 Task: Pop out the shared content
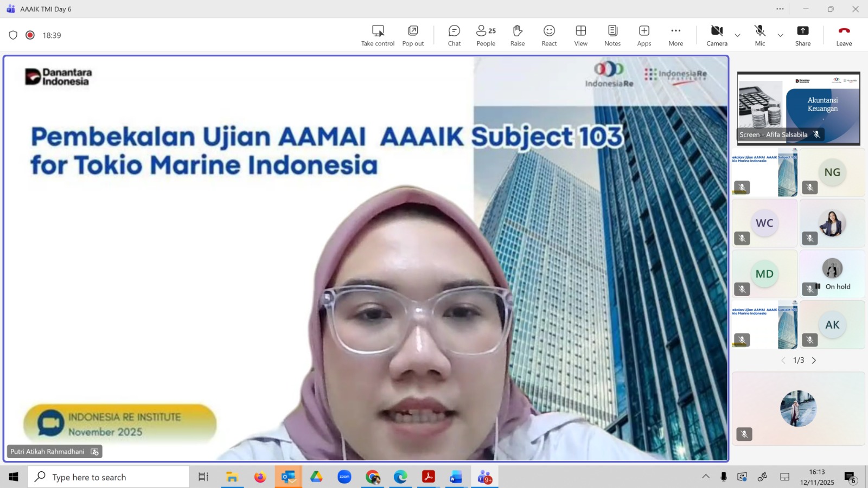(x=413, y=35)
